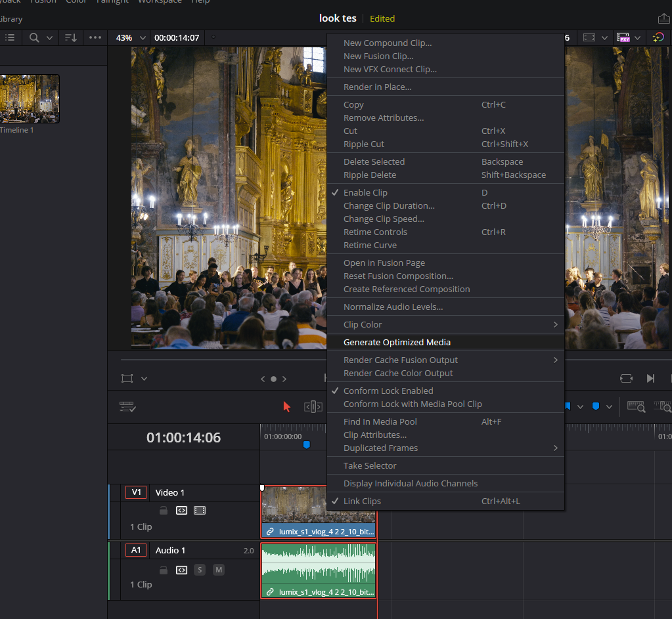This screenshot has height=619, width=672.
Task: Toggle the lock on the Video 1 track
Action: tap(164, 510)
